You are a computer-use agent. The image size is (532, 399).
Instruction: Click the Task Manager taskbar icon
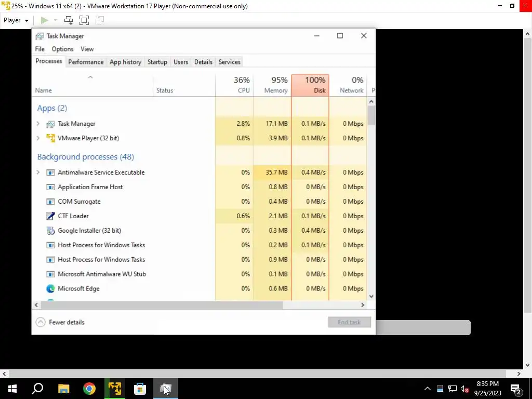point(166,389)
